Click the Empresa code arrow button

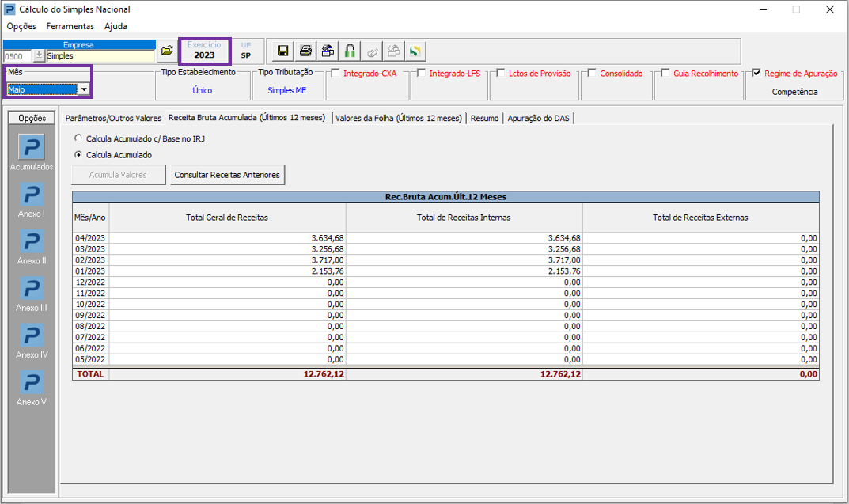[39, 55]
